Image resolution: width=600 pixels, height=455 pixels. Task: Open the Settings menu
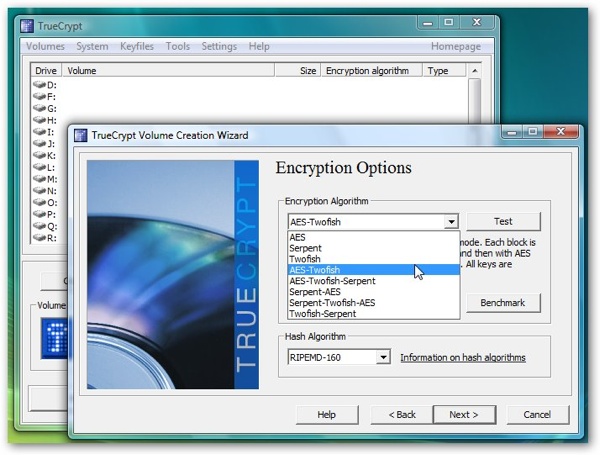point(219,46)
